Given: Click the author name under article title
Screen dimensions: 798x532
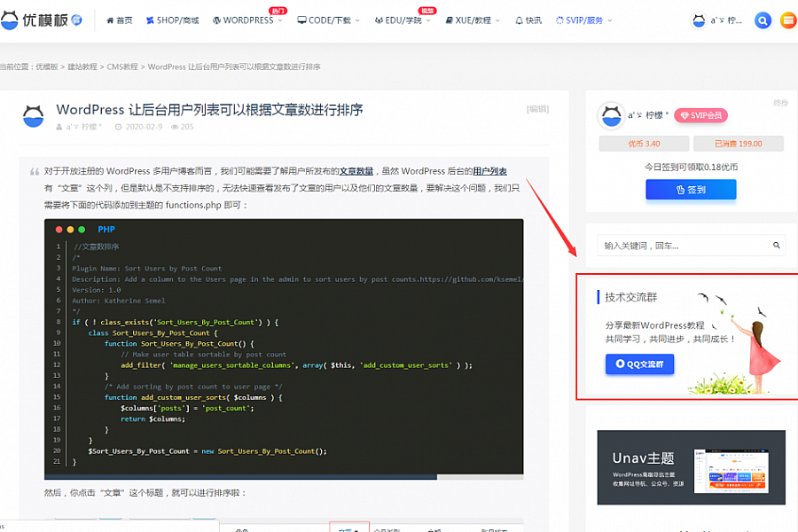Looking at the screenshot, I should pos(83,127).
